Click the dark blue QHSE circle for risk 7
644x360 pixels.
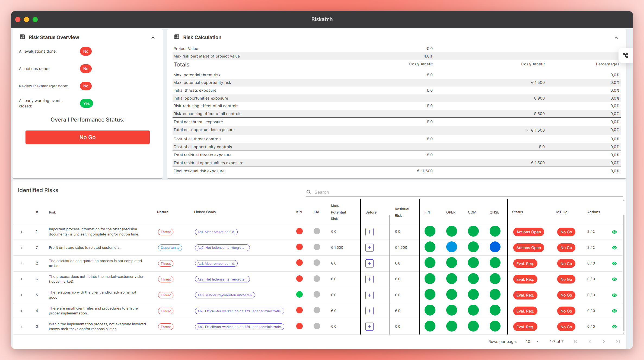point(495,247)
